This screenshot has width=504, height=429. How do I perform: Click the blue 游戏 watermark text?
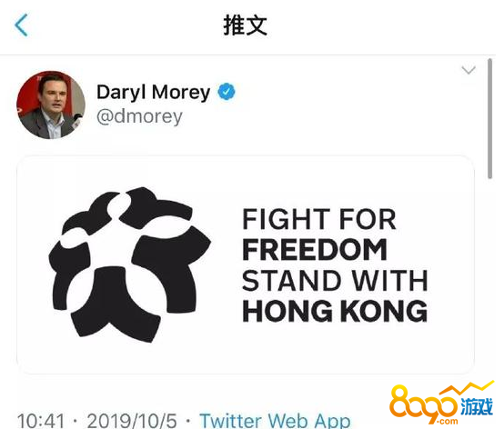point(477,407)
